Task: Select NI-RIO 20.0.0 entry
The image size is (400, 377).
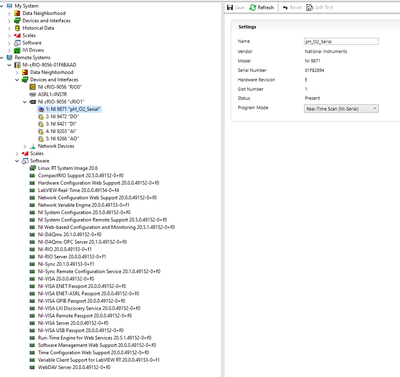Action: click(x=65, y=249)
